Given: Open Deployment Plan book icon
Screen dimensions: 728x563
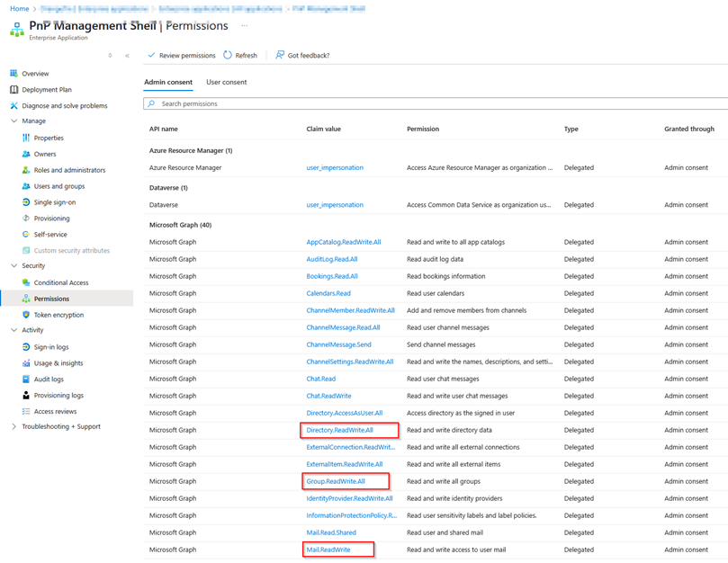Looking at the screenshot, I should [x=13, y=90].
